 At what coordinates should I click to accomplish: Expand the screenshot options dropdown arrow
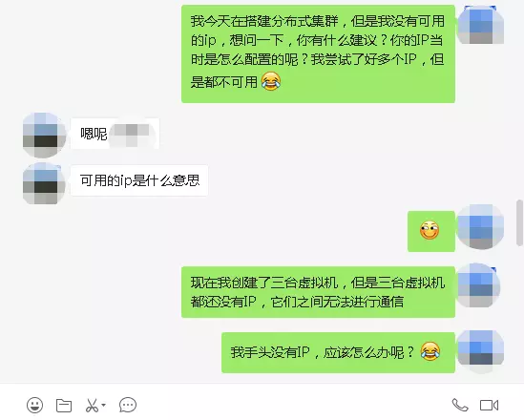click(x=104, y=405)
